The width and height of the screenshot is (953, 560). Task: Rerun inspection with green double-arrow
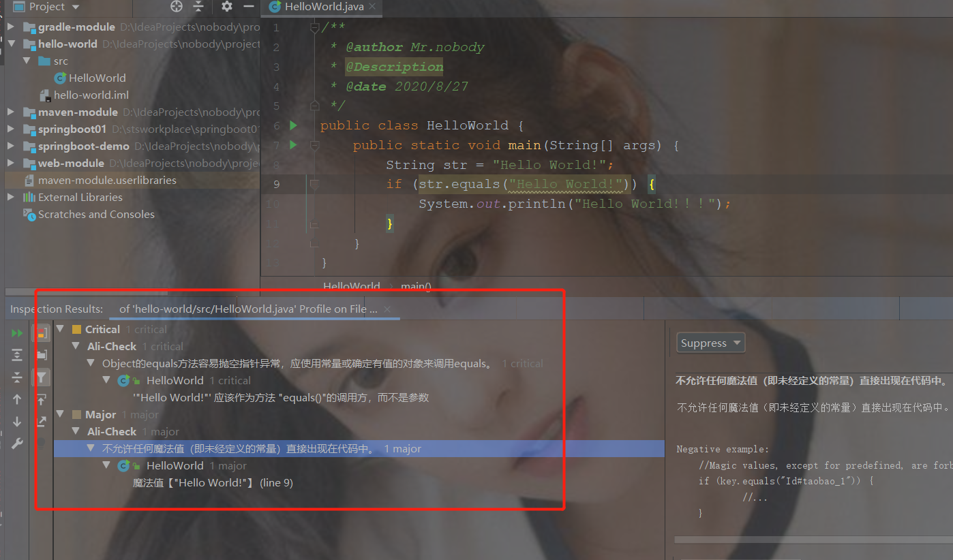(x=17, y=333)
